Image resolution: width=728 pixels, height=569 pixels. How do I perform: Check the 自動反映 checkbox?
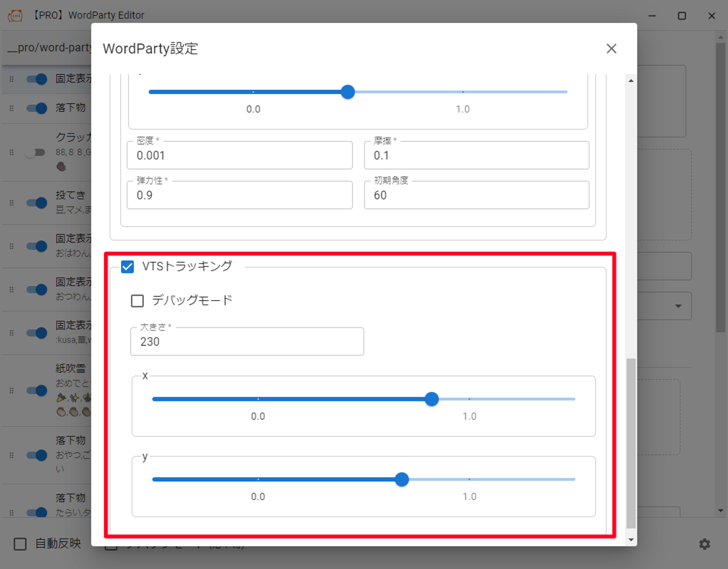[20, 544]
